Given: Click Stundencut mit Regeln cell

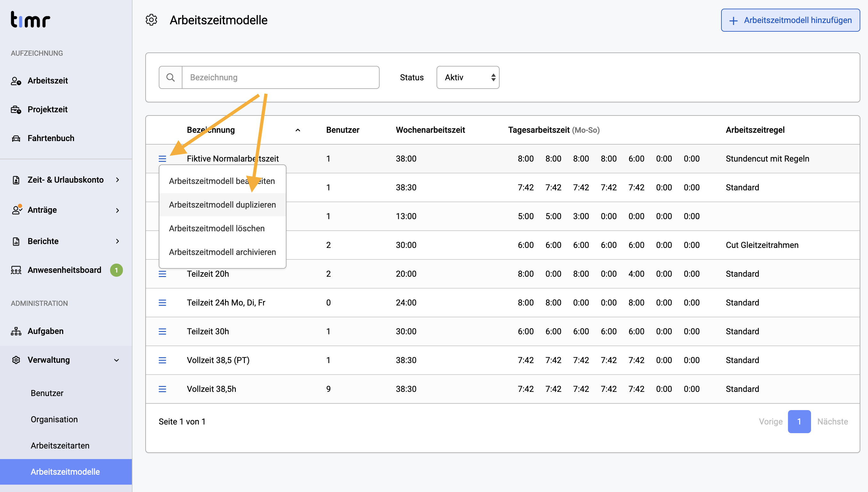Looking at the screenshot, I should [767, 159].
